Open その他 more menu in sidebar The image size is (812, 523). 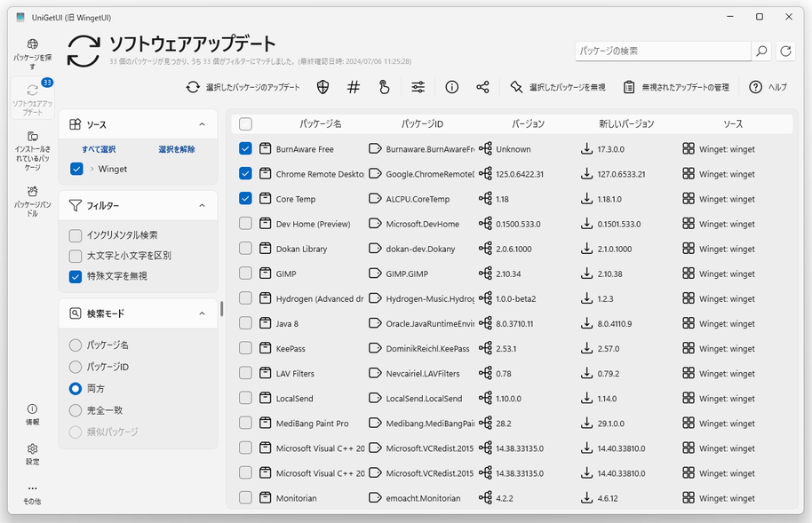pyautogui.click(x=32, y=494)
